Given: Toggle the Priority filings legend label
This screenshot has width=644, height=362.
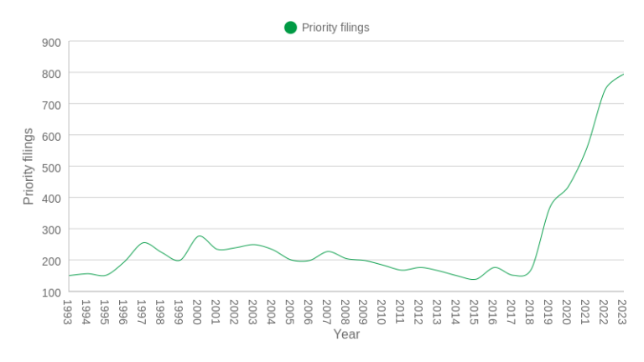Looking at the screenshot, I should [335, 28].
